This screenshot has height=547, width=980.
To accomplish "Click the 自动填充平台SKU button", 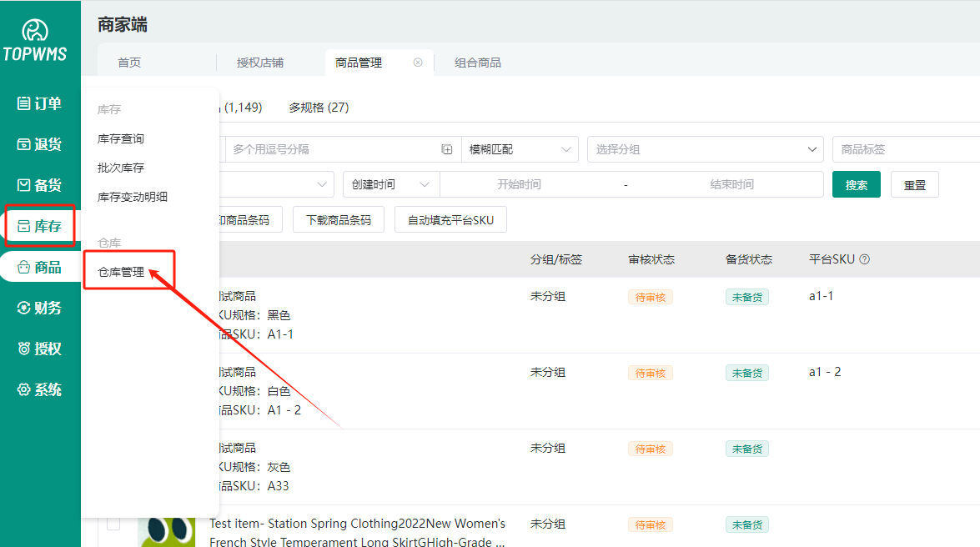I will click(x=450, y=219).
